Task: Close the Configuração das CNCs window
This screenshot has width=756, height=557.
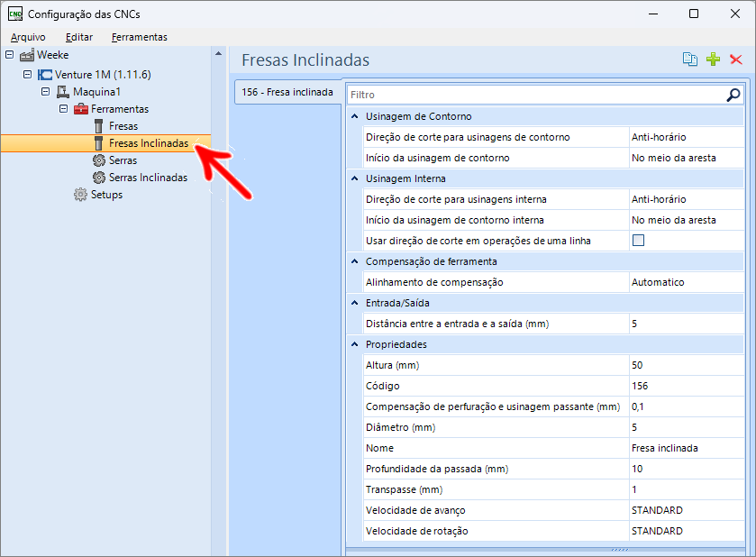Action: [x=734, y=14]
